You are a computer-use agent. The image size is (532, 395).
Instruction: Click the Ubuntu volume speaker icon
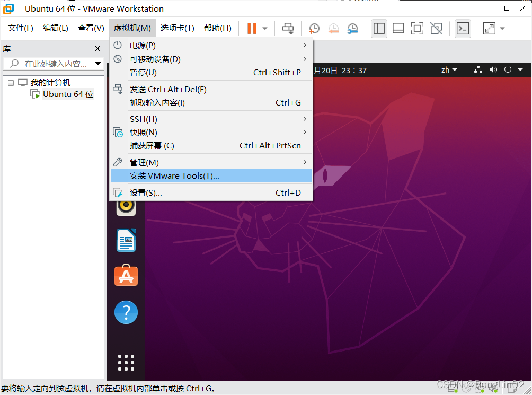point(493,69)
